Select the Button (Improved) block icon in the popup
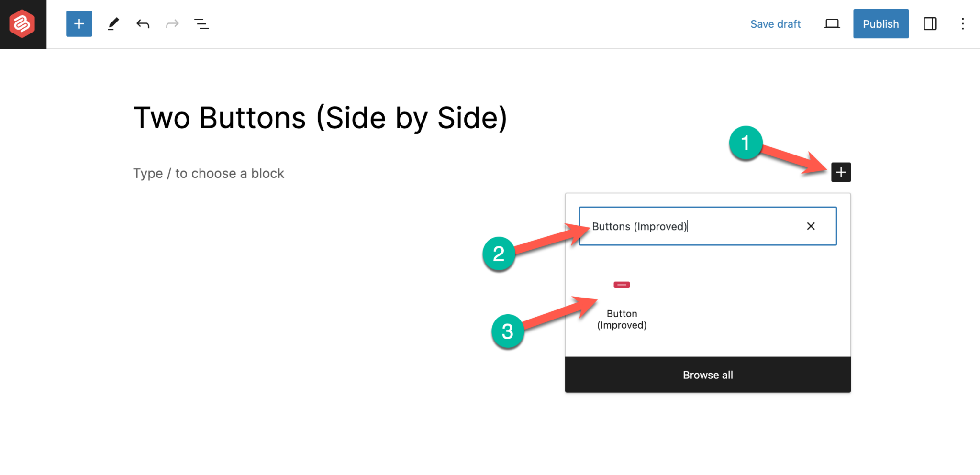 click(x=621, y=285)
